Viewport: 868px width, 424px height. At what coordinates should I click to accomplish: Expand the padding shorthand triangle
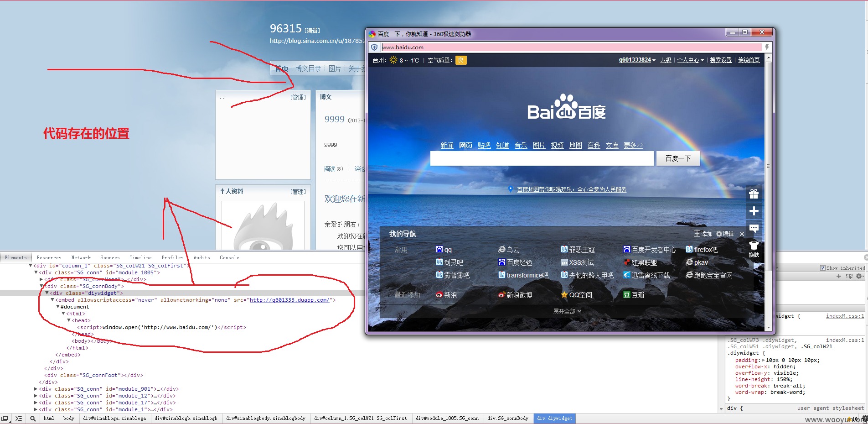(x=763, y=360)
